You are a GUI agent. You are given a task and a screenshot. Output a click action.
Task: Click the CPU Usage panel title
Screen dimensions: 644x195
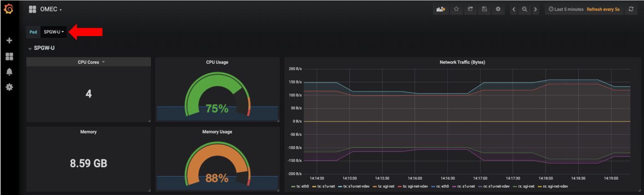217,62
